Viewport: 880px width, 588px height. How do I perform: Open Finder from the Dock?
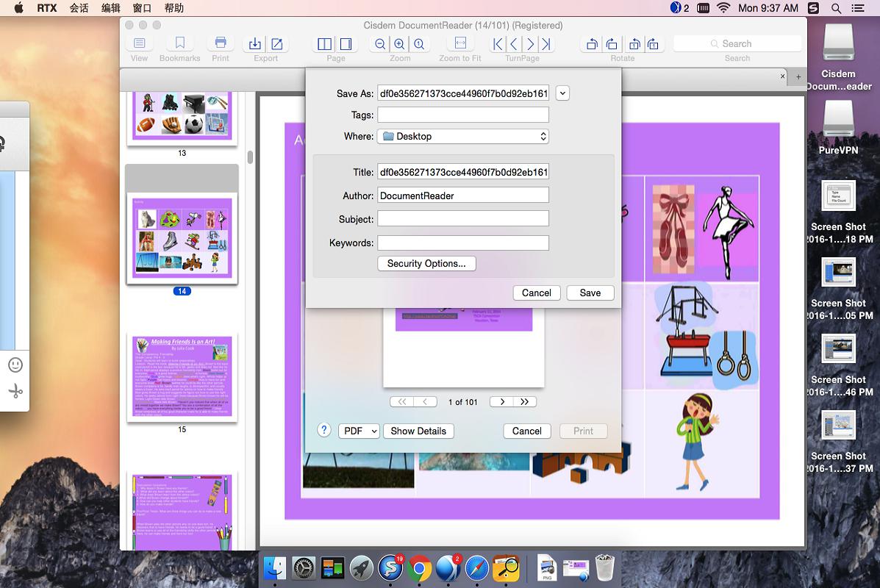275,567
